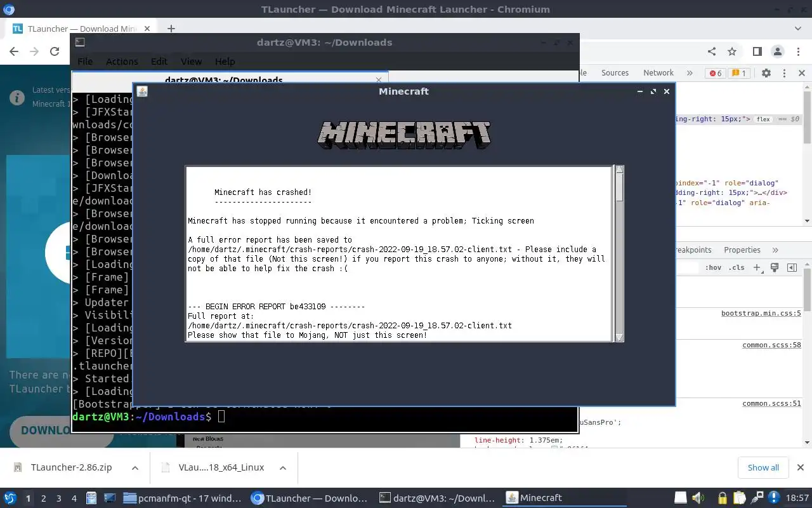Click the red errors count badge showing 6
The height and width of the screenshot is (508, 812).
coord(716,73)
